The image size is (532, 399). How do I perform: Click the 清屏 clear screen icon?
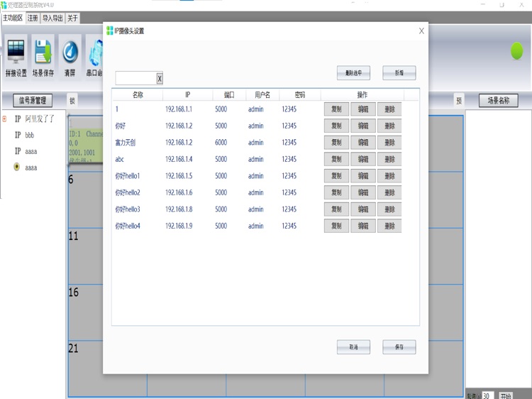click(70, 57)
